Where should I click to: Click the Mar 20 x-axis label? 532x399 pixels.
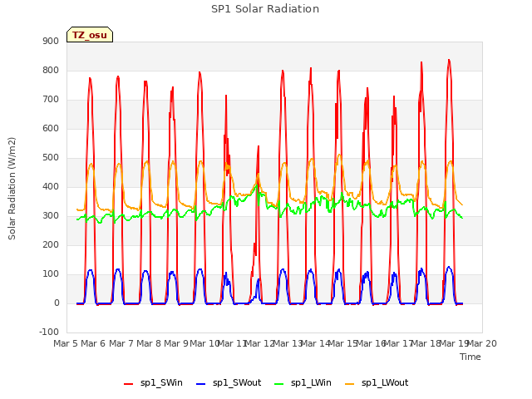[482, 343]
